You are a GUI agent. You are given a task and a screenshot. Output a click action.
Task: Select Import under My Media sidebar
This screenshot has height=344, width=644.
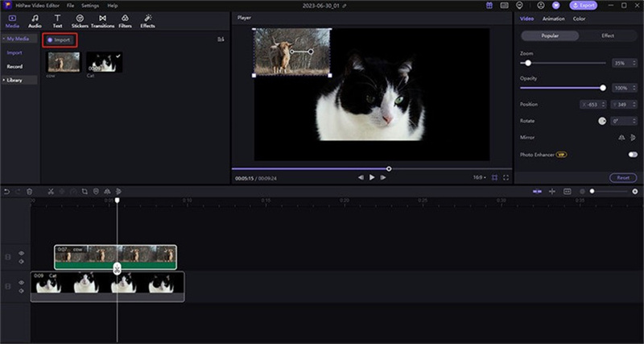click(14, 52)
